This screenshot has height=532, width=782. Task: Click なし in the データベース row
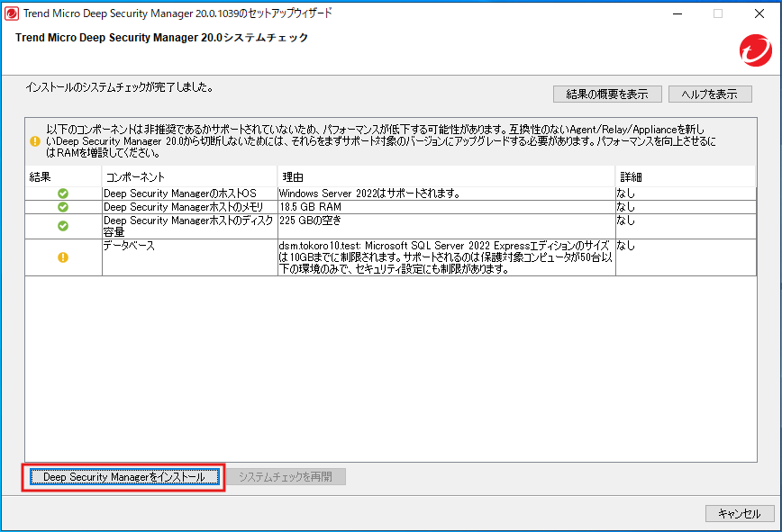pos(625,246)
